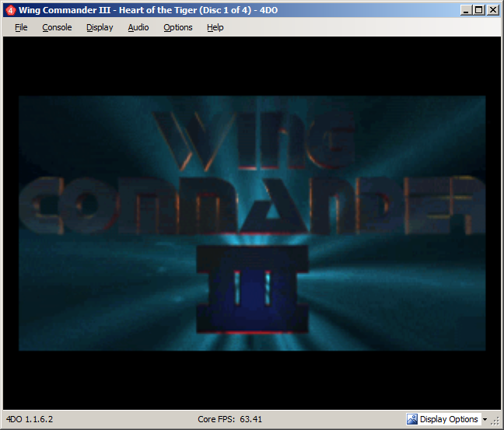The height and width of the screenshot is (430, 504).
Task: Click the Wing Commander III window title bar
Action: 233,10
